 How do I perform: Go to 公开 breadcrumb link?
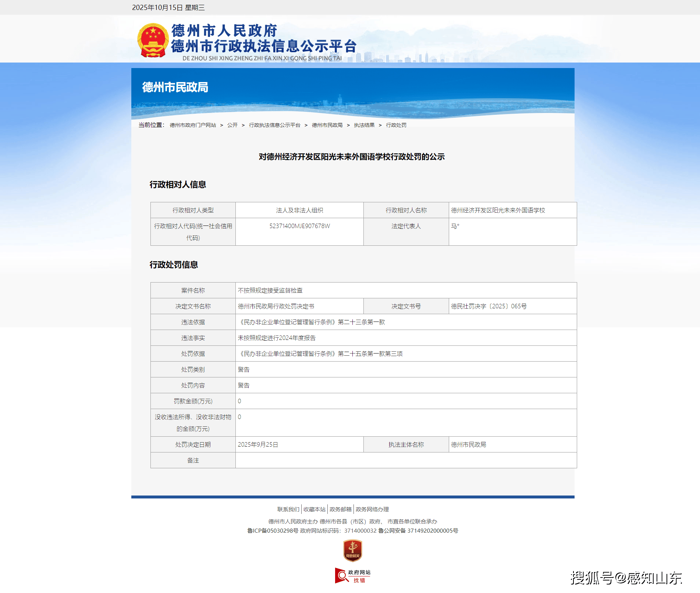tap(232, 125)
